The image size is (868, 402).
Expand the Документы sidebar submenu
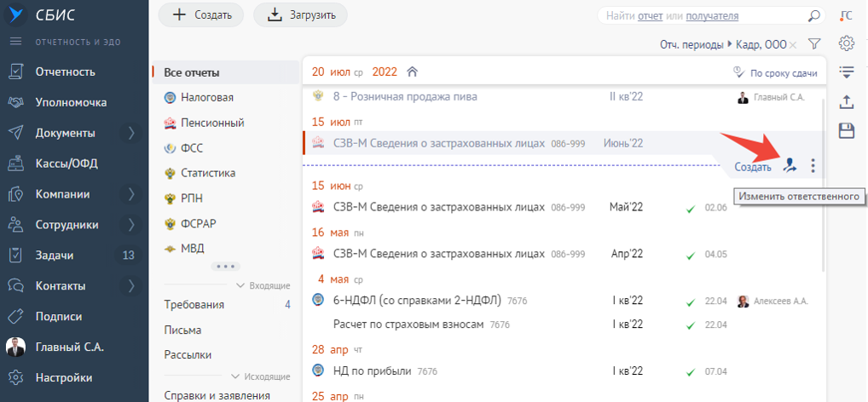click(x=131, y=133)
